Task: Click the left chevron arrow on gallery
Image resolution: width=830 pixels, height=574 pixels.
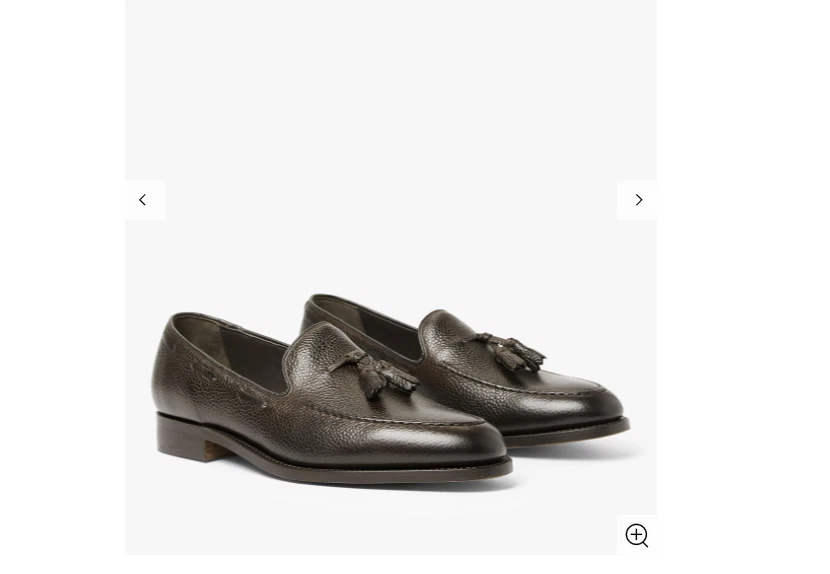Action: point(145,200)
